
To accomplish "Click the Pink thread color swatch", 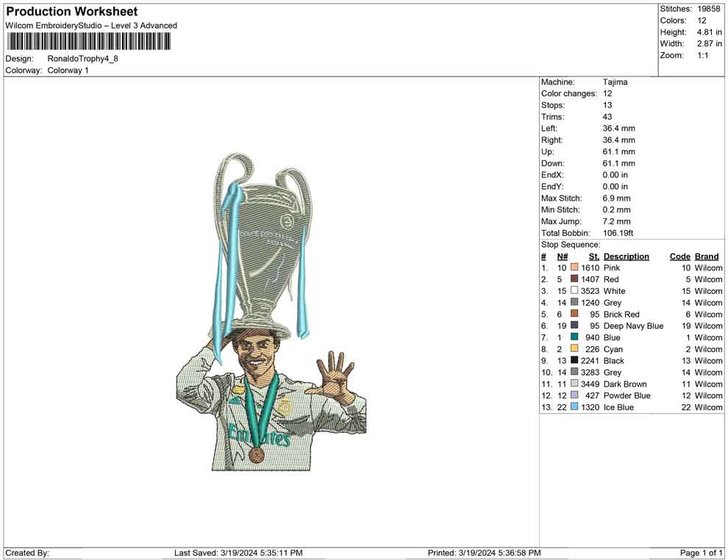I will pyautogui.click(x=573, y=268).
